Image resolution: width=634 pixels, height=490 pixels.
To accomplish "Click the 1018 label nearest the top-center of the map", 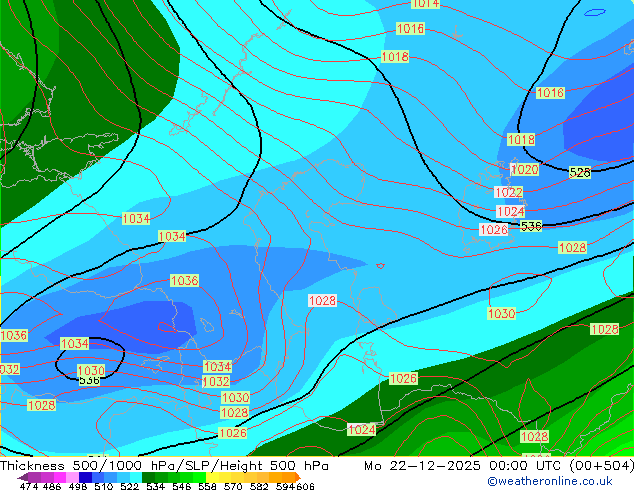I will (395, 56).
